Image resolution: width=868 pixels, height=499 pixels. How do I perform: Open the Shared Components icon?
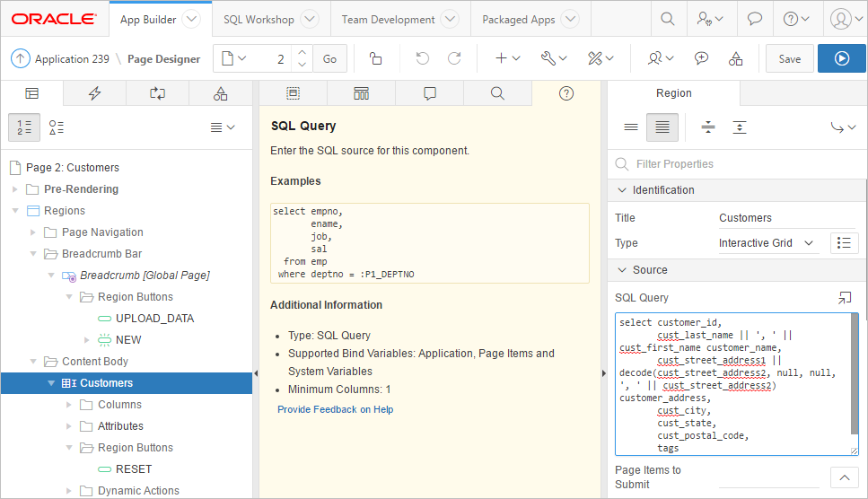pyautogui.click(x=735, y=58)
